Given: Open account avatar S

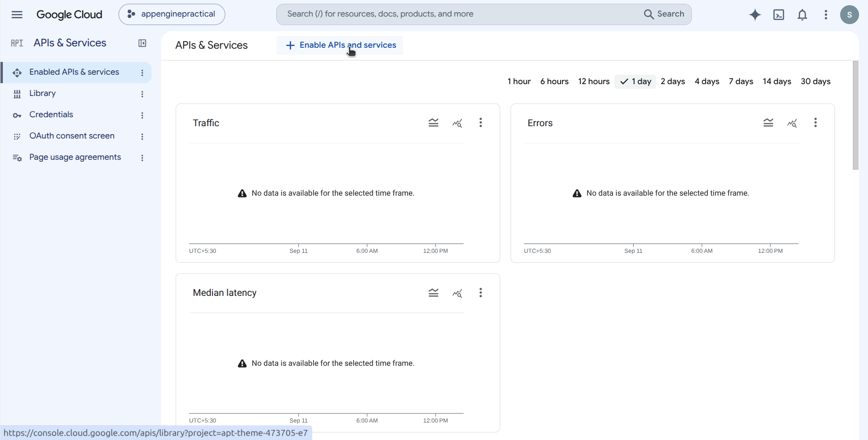Looking at the screenshot, I should [x=850, y=15].
